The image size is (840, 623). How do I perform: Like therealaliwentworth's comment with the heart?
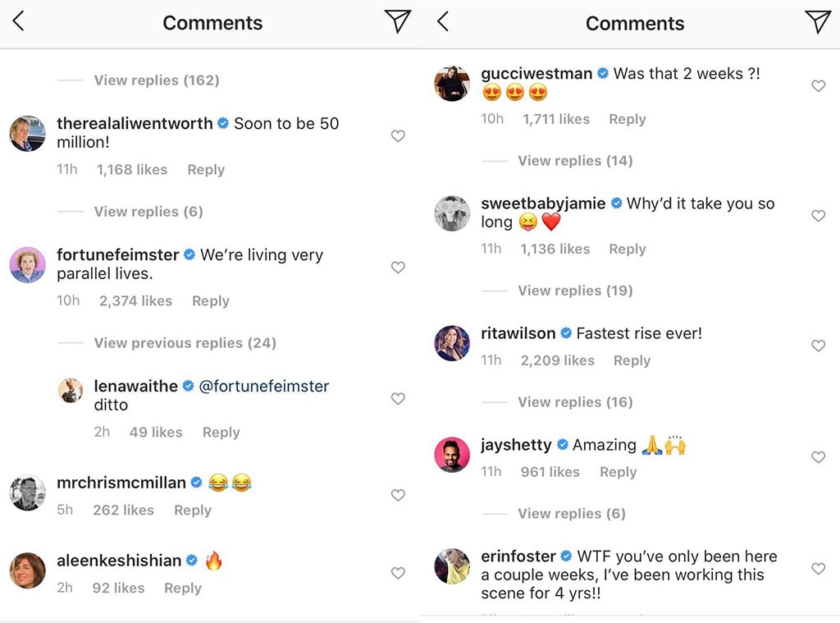tap(398, 136)
